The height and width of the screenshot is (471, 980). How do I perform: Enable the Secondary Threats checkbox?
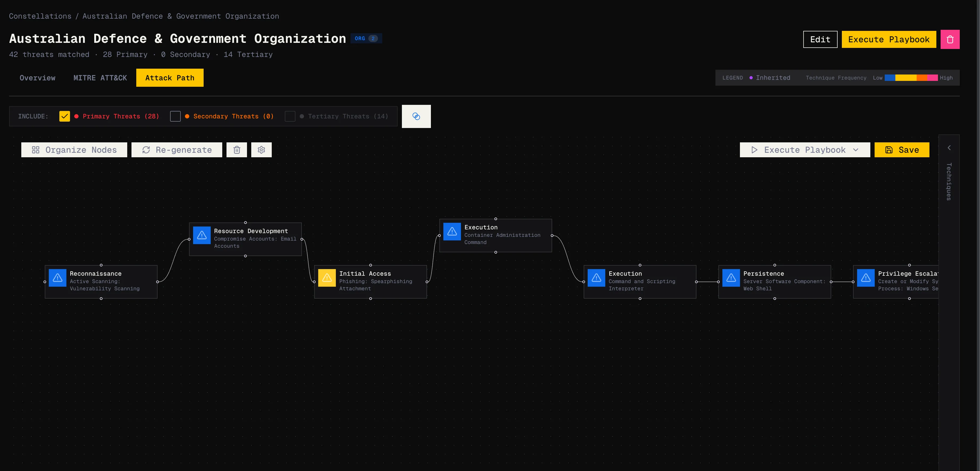[175, 116]
